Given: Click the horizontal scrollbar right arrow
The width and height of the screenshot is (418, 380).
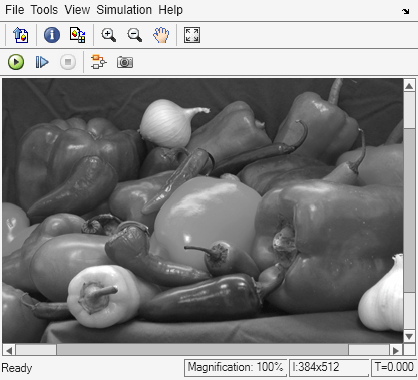Looking at the screenshot, I should [x=396, y=350].
